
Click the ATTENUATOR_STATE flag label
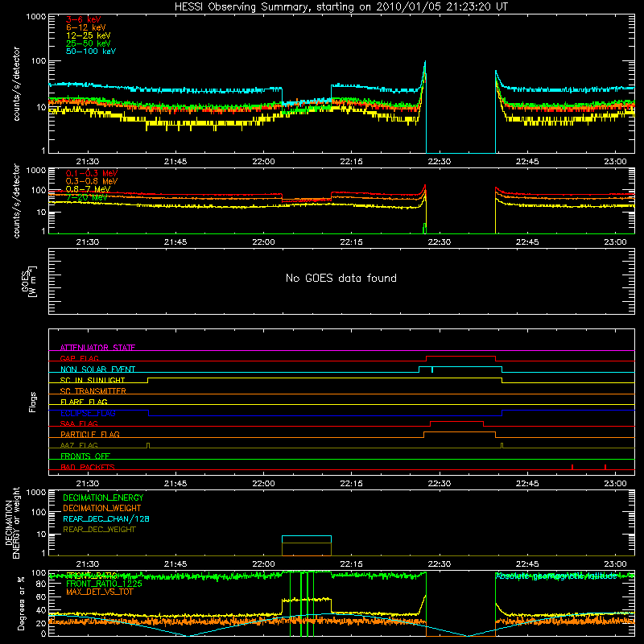[x=97, y=348]
